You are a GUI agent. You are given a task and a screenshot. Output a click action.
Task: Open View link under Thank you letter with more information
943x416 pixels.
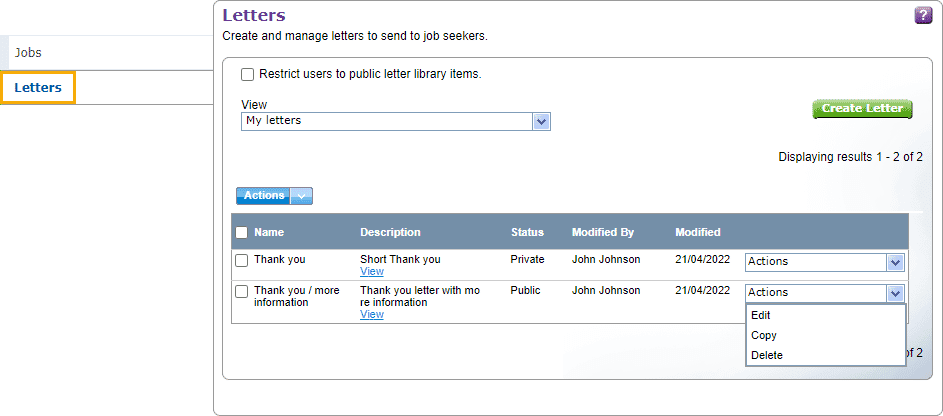pyautogui.click(x=372, y=314)
